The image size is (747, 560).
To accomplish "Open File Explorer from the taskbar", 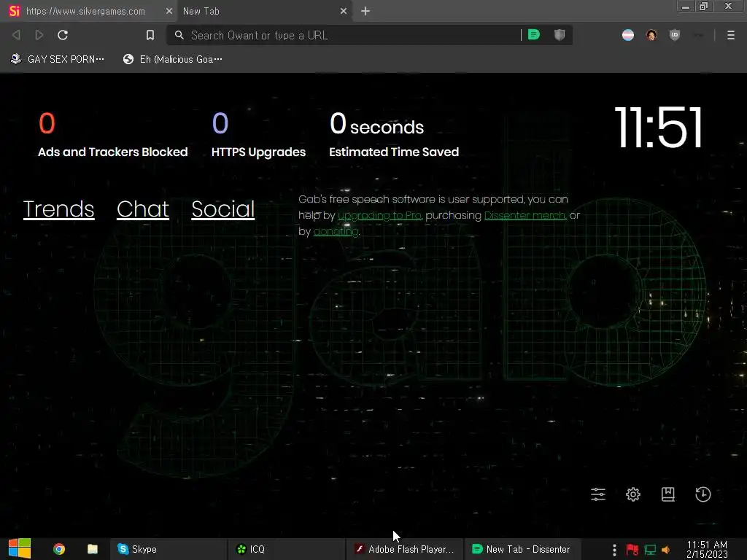I will 93,549.
